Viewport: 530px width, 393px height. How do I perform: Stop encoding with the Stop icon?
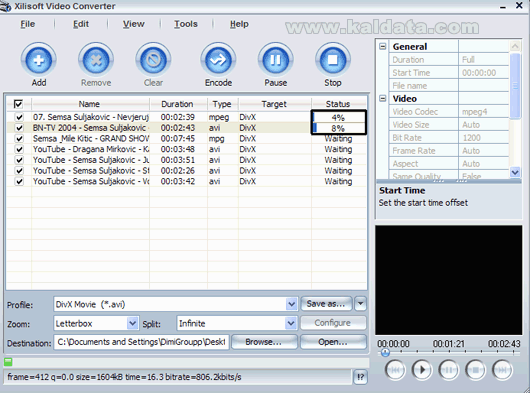(333, 60)
